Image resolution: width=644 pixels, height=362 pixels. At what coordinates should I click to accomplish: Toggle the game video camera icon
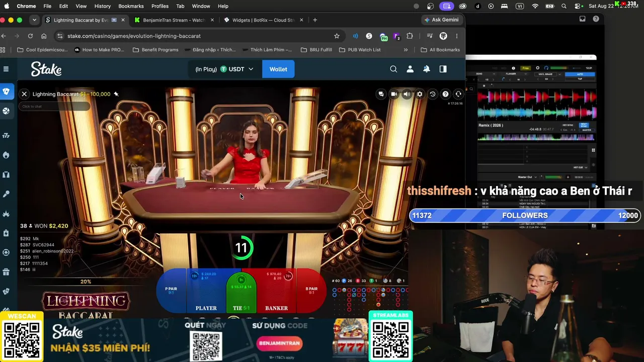click(394, 94)
